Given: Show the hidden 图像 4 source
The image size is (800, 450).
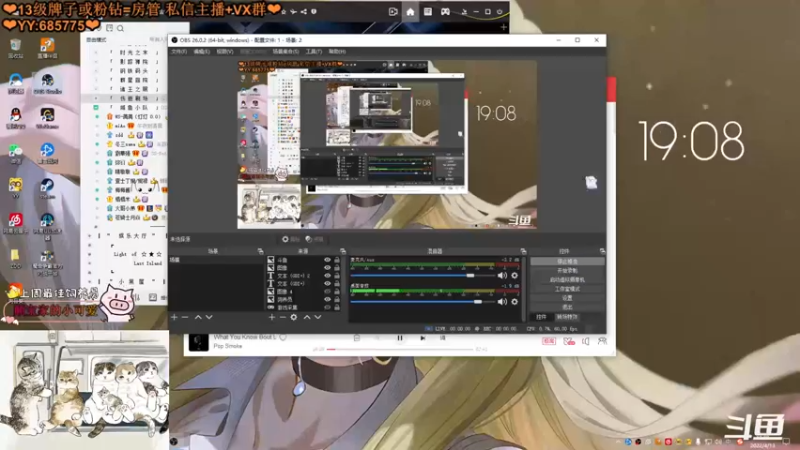Looking at the screenshot, I should point(328,292).
